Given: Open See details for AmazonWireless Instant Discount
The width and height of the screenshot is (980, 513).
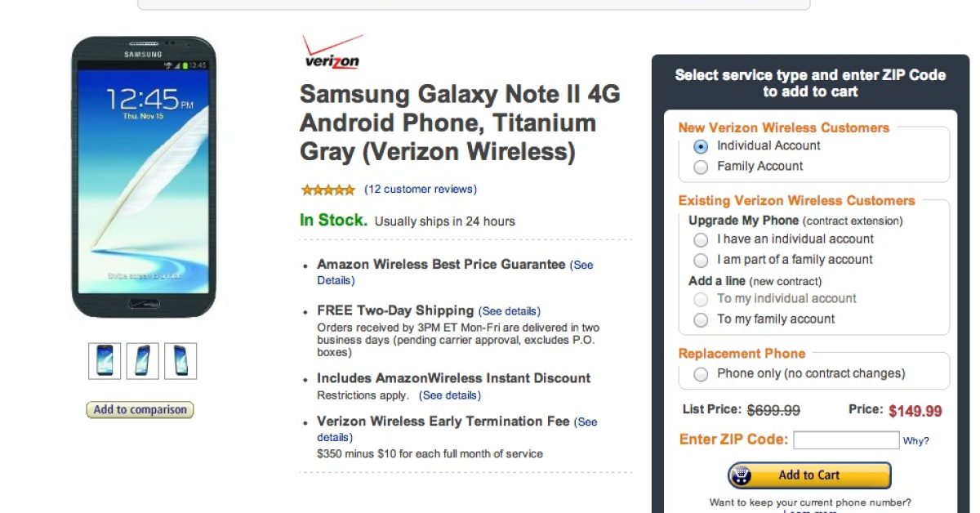Looking at the screenshot, I should [x=450, y=395].
